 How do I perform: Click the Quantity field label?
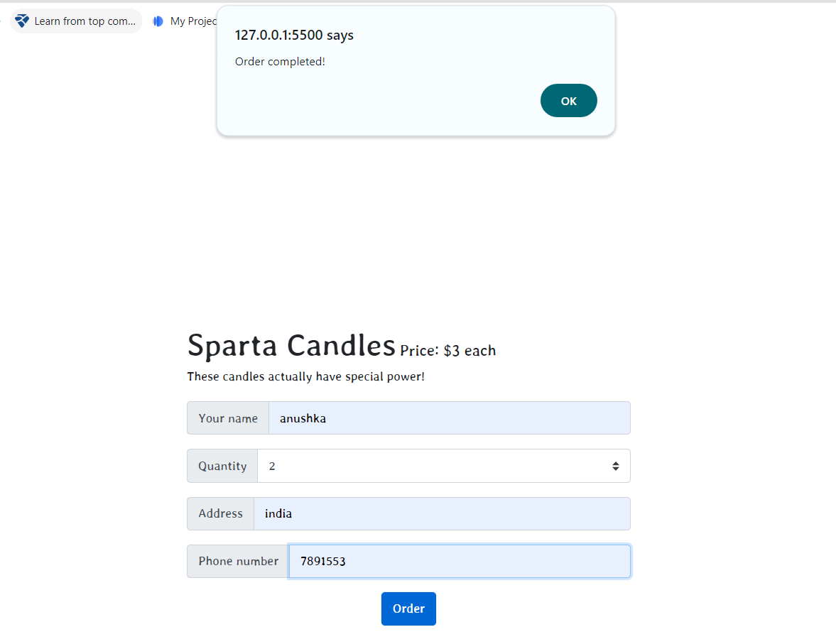click(222, 466)
